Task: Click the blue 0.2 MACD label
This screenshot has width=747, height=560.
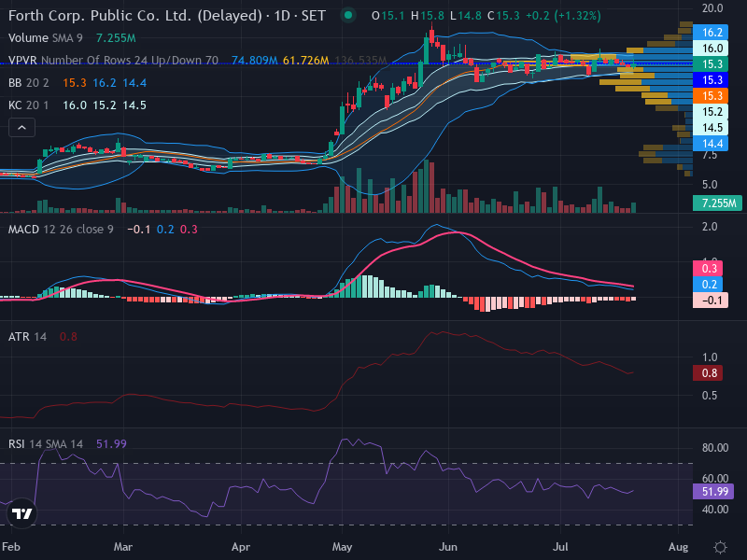Action: coord(708,285)
